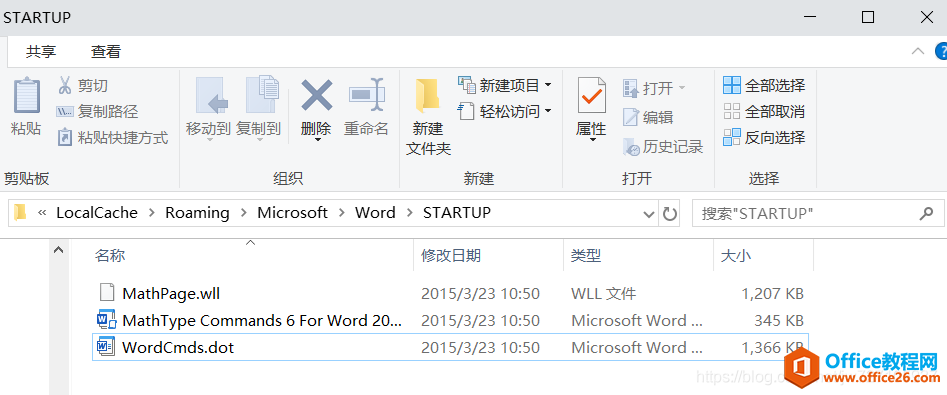This screenshot has width=947, height=395.
Task: Click the navigation pane scroll-up arrow
Action: 59,249
